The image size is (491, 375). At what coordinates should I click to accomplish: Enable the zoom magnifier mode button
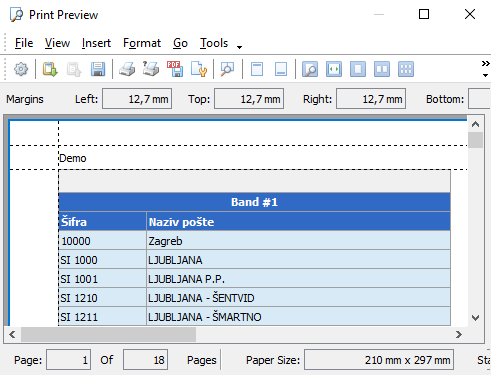tap(310, 69)
